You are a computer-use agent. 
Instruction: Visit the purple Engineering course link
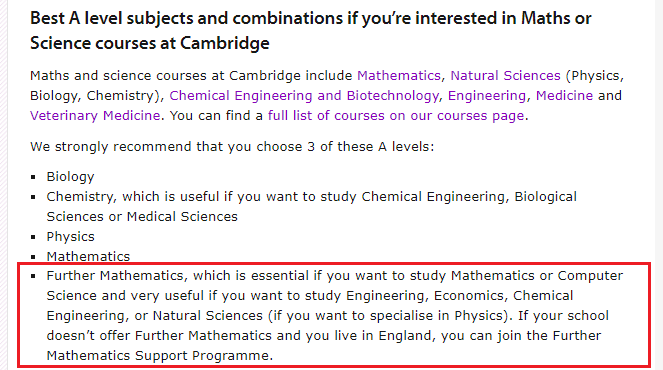tap(487, 96)
